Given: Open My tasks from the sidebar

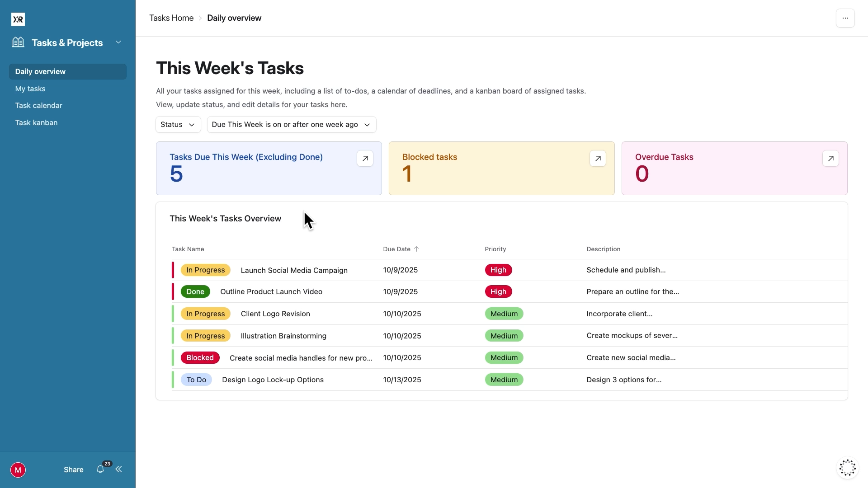Looking at the screenshot, I should point(30,89).
